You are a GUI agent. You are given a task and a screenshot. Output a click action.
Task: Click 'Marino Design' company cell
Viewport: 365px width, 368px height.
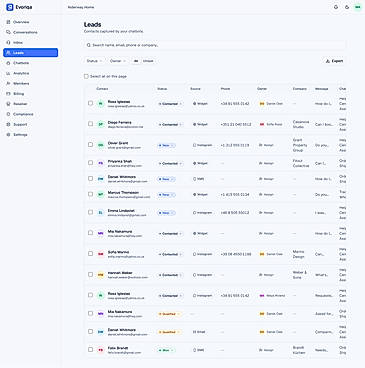click(299, 254)
